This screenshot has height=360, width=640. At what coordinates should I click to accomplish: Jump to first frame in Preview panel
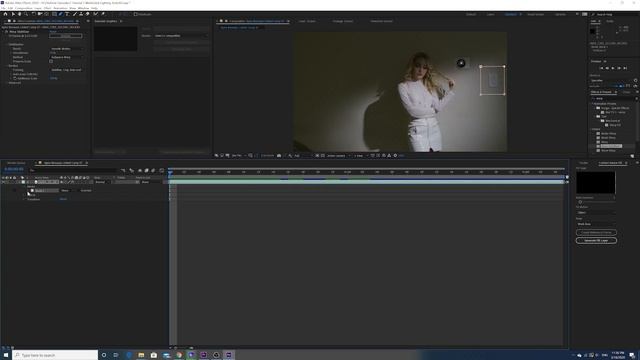tap(601, 68)
